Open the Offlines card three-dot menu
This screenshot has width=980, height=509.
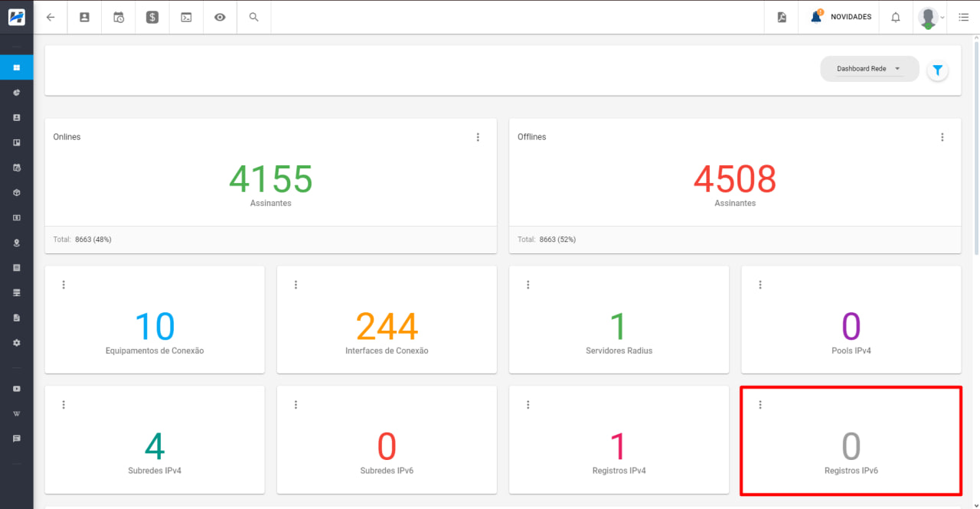942,137
